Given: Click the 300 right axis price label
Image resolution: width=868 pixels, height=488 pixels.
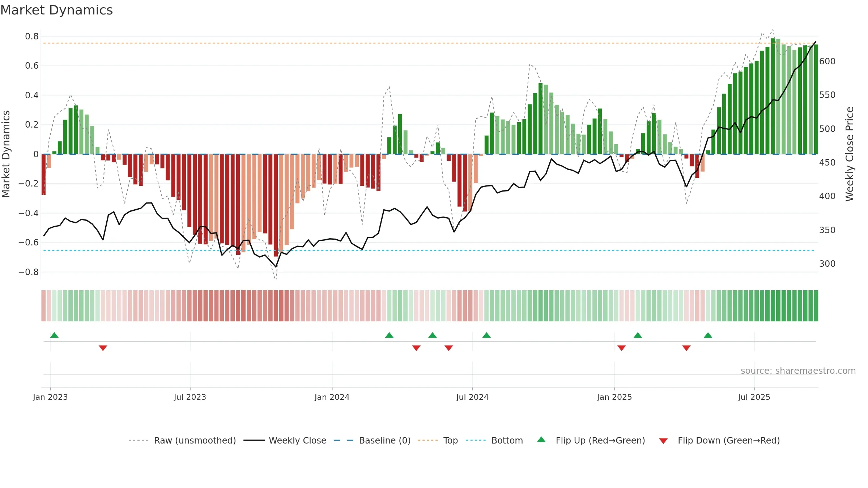Looking at the screenshot, I should click(827, 264).
